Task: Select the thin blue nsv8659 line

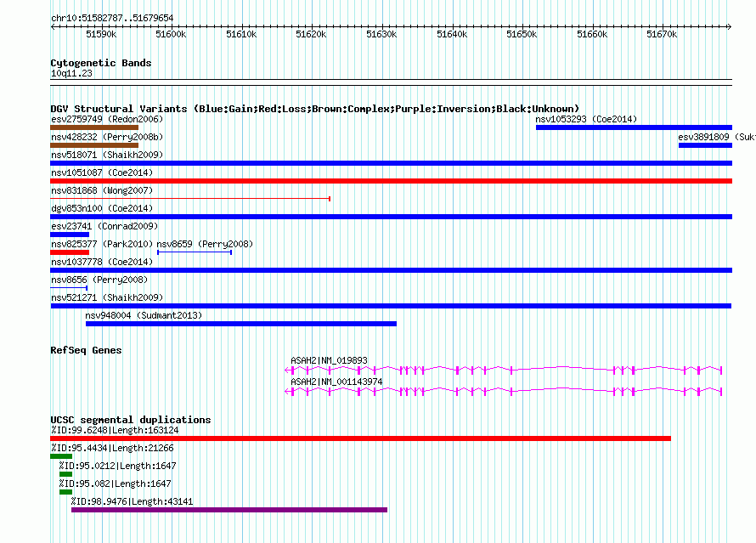Action: 195,252
